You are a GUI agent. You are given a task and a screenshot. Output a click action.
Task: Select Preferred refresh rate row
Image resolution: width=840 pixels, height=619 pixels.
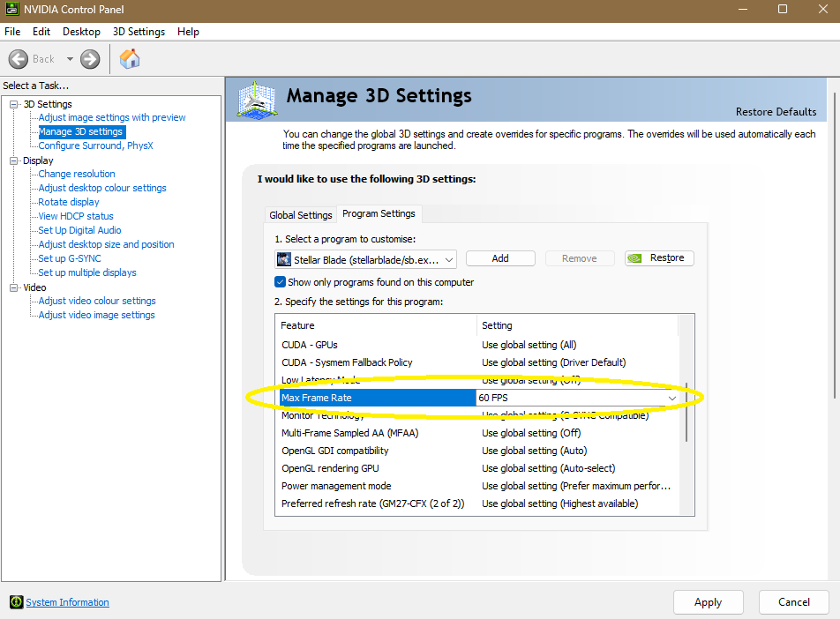pos(478,503)
